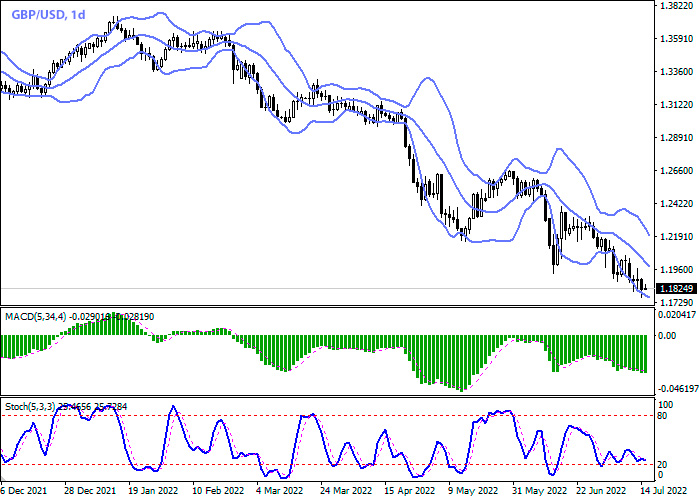
Task: Click the 1.28910 price axis label
Action: click(677, 138)
